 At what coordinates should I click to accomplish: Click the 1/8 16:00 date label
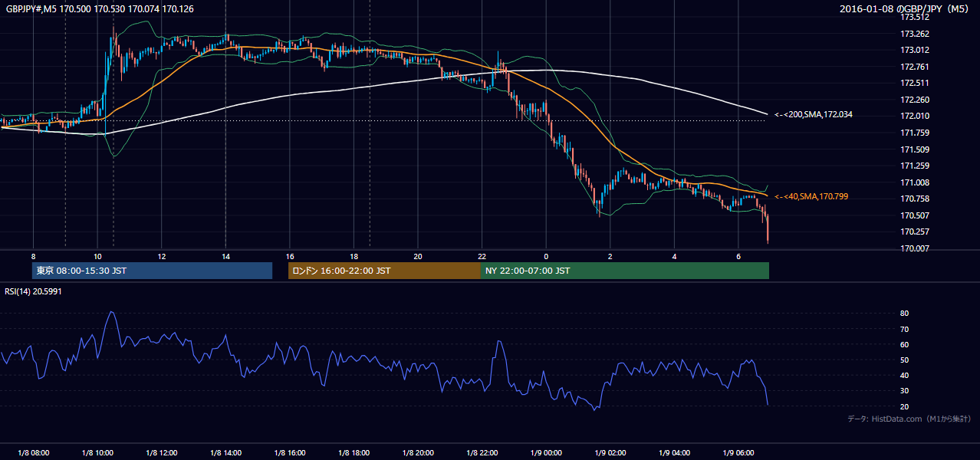tap(290, 453)
